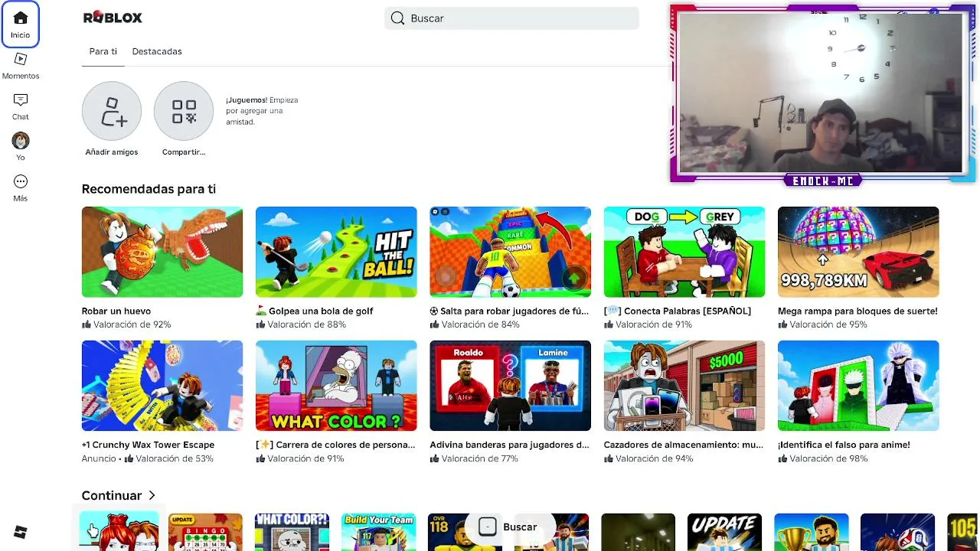
Task: Open the Dog to Grey word game thumbnail
Action: click(x=684, y=252)
